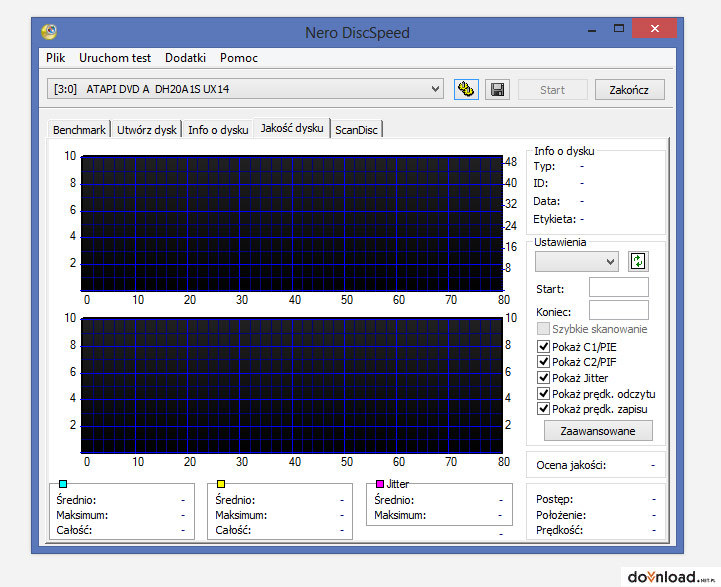The image size is (721, 587).
Task: Click the Postęp label
Action: tap(554, 499)
